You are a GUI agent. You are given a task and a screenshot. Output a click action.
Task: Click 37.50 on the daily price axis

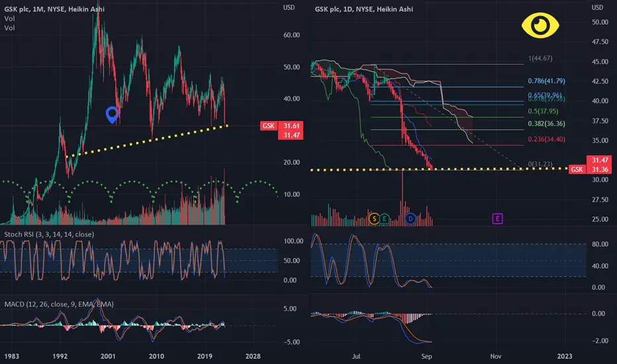(x=600, y=121)
